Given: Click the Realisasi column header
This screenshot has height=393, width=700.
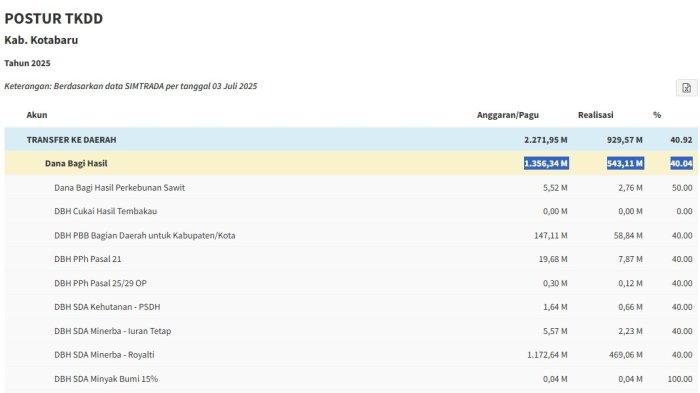Looking at the screenshot, I should click(x=596, y=115).
